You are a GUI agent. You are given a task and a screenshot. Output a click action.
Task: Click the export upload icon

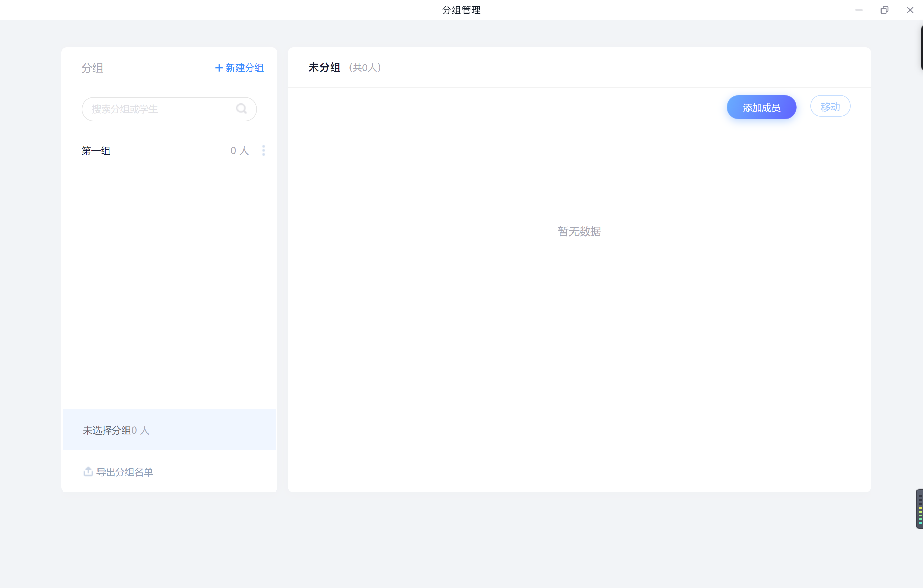click(88, 471)
